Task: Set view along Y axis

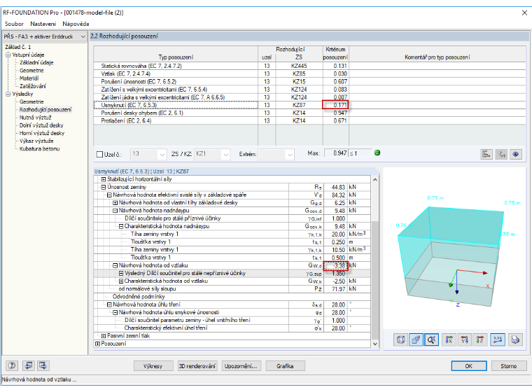Action: tap(465, 339)
